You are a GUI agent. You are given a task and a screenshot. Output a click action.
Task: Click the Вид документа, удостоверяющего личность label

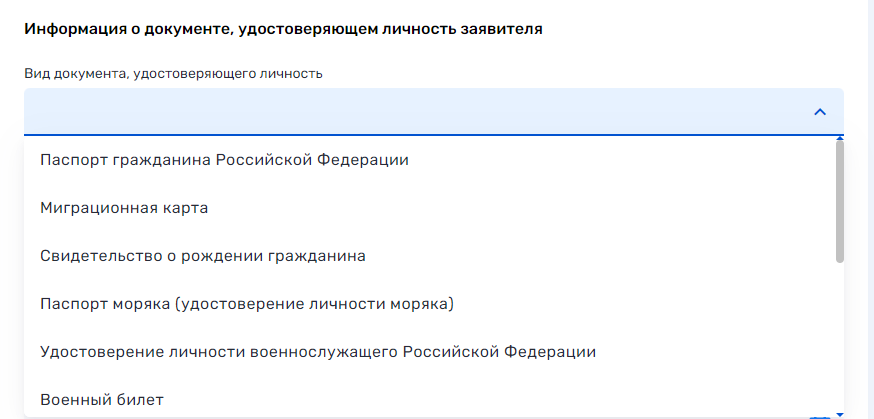(x=173, y=74)
